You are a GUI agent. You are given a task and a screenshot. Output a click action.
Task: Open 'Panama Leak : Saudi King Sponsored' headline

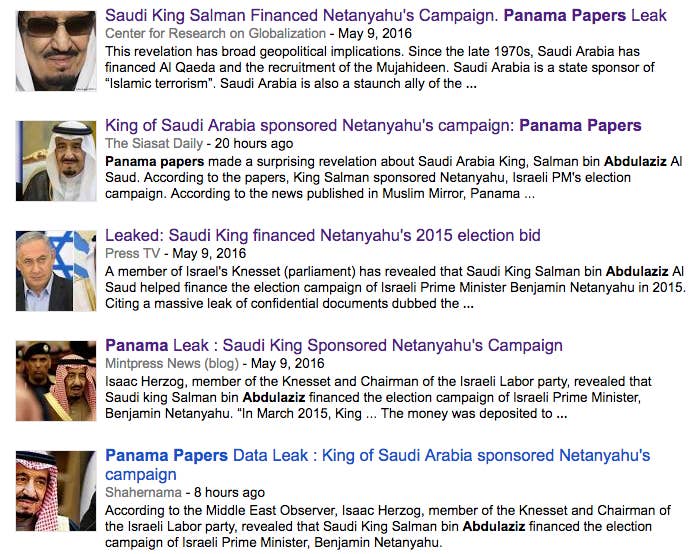pos(334,345)
